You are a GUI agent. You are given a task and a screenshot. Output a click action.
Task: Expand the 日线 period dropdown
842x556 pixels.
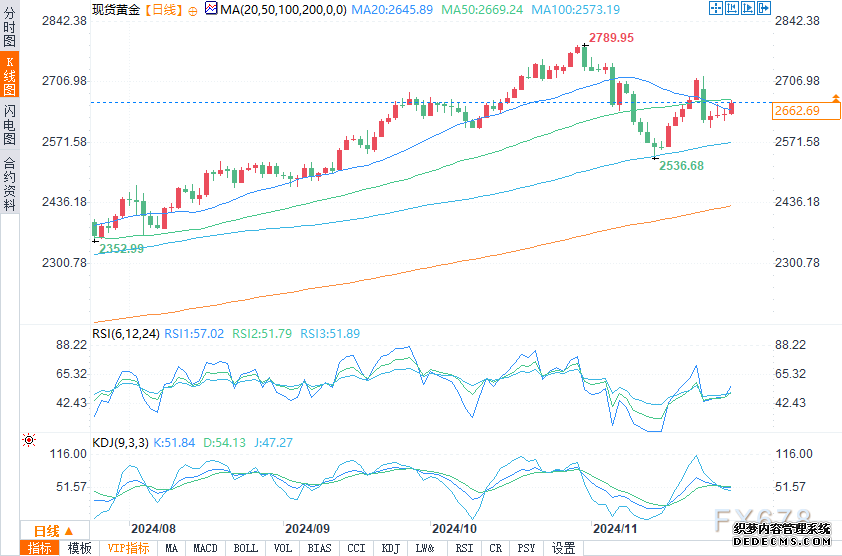click(x=54, y=531)
